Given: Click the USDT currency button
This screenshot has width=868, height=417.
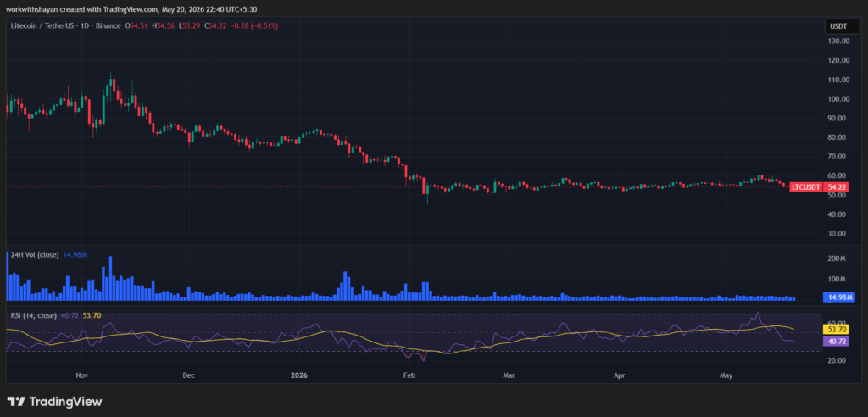Looking at the screenshot, I should point(842,26).
